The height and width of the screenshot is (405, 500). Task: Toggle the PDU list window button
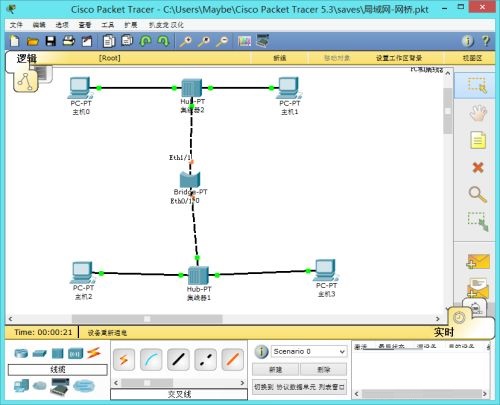point(300,387)
